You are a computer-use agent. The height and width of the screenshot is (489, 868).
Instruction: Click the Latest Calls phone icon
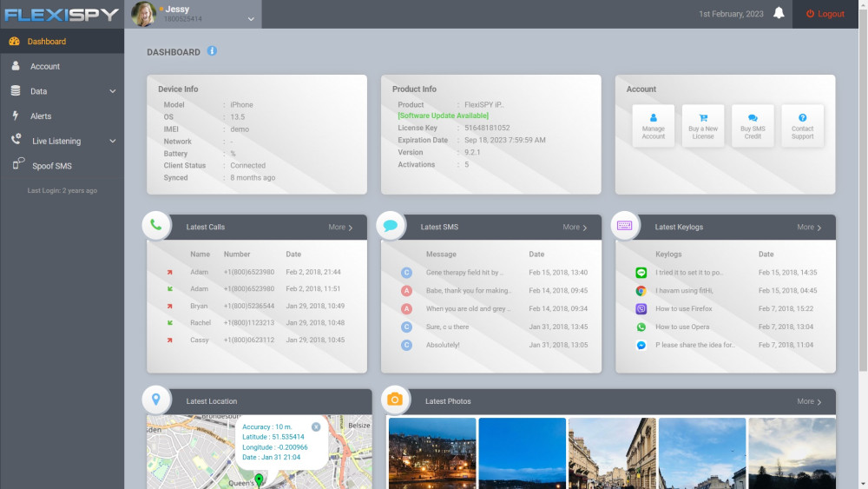[156, 226]
